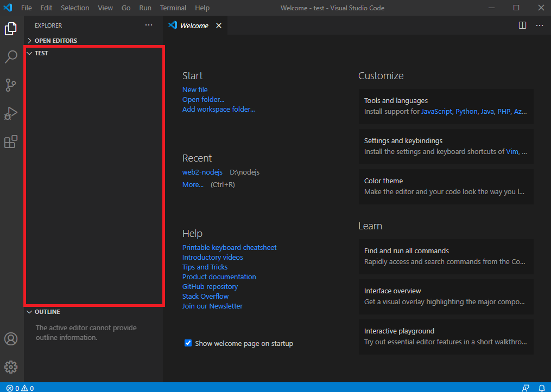The image size is (551, 392).
Task: Click the outline information message text
Action: tap(86, 333)
